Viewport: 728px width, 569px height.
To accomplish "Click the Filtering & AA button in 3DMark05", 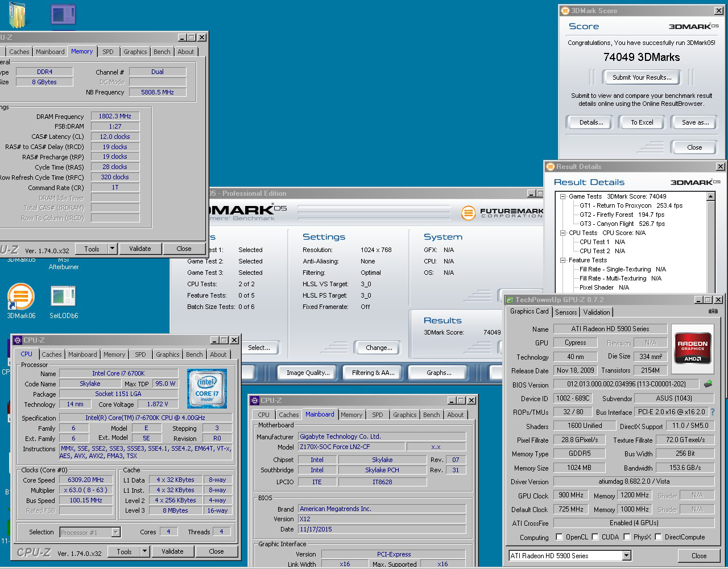I will pyautogui.click(x=373, y=373).
